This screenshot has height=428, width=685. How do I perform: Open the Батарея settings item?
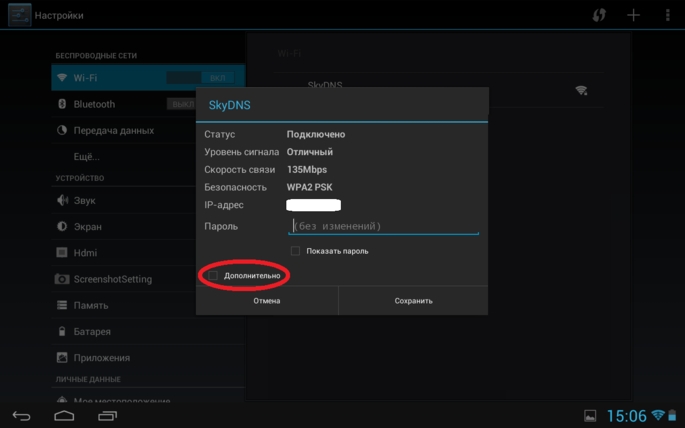coord(148,331)
